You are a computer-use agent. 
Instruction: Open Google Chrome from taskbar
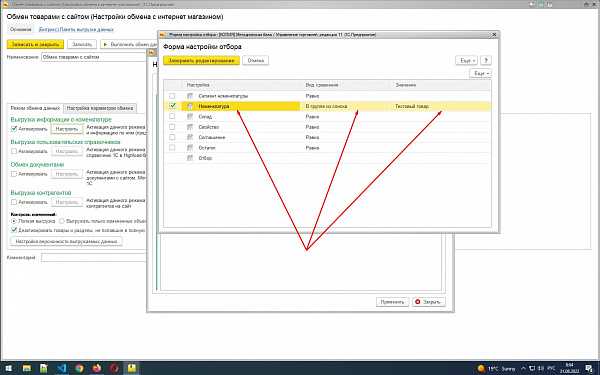(79, 368)
